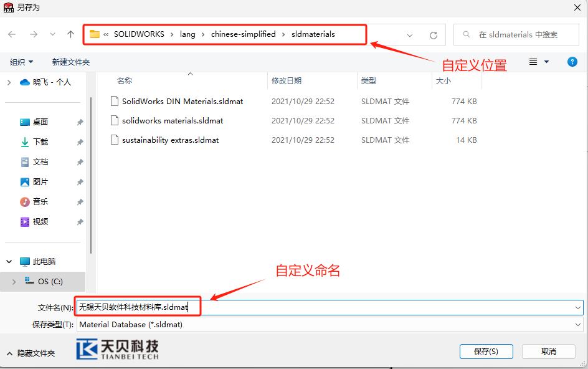Click the navigation pane scrollbar
The height and width of the screenshot is (369, 588).
pos(91,175)
